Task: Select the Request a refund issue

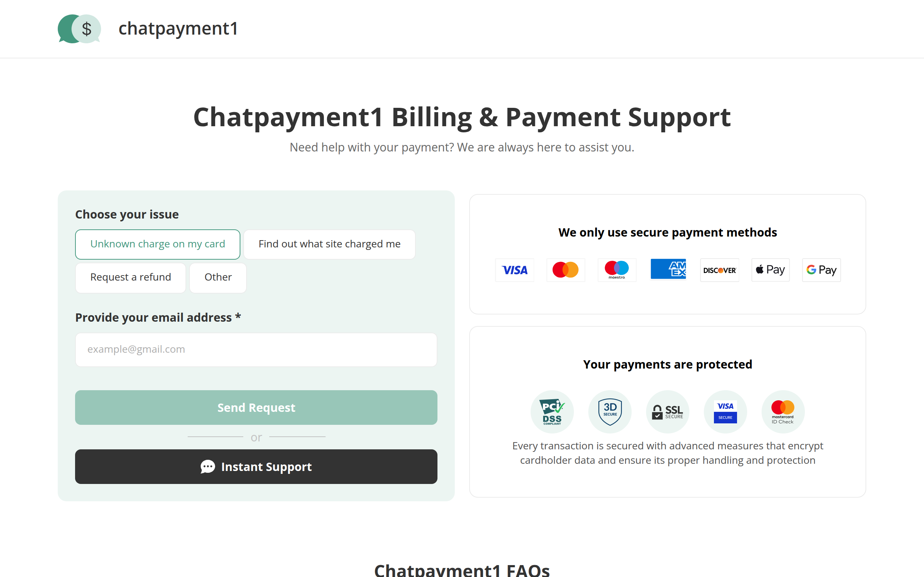Action: pyautogui.click(x=131, y=277)
